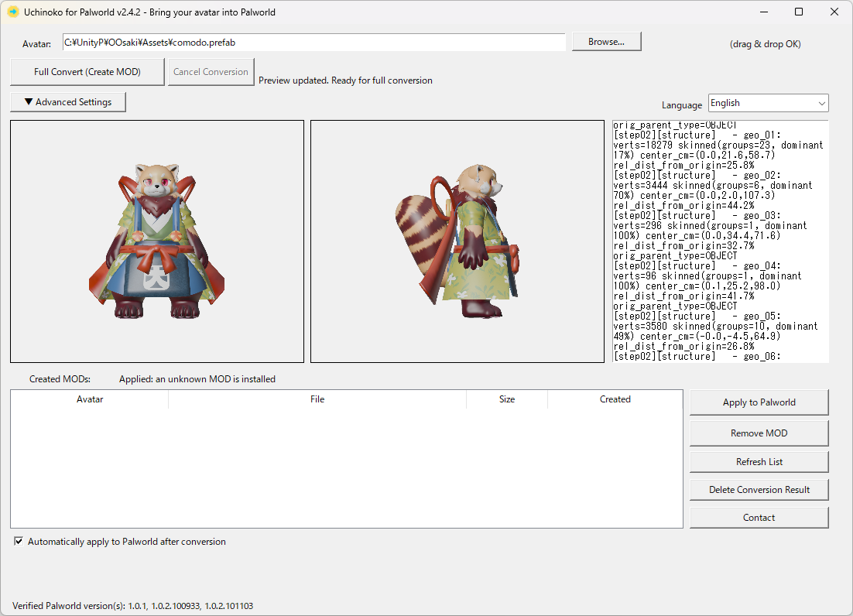Click the Verified Palworld version(s) text
This screenshot has height=616, width=853.
click(x=132, y=606)
